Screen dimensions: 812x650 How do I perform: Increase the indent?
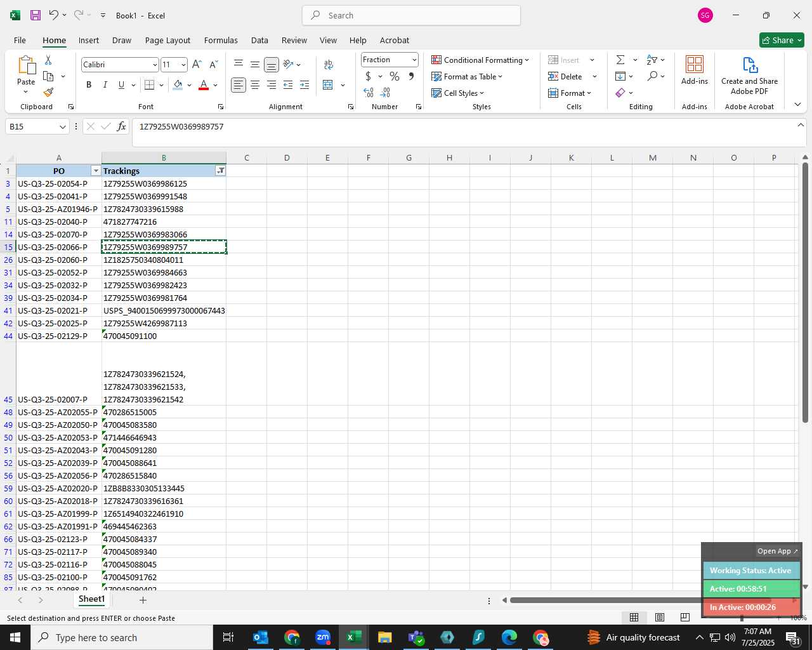tap(304, 85)
